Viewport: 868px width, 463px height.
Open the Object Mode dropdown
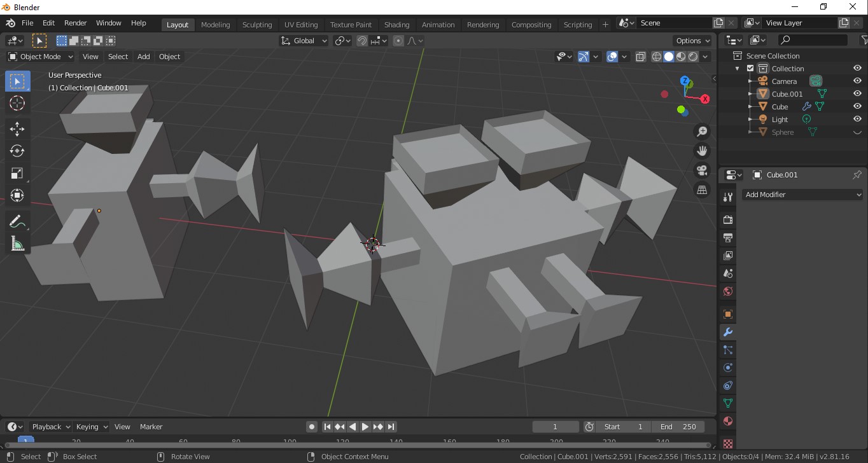40,57
